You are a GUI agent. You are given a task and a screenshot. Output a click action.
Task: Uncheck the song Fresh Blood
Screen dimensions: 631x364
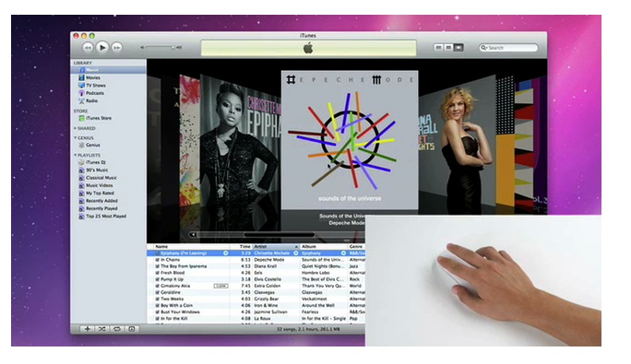(x=158, y=273)
